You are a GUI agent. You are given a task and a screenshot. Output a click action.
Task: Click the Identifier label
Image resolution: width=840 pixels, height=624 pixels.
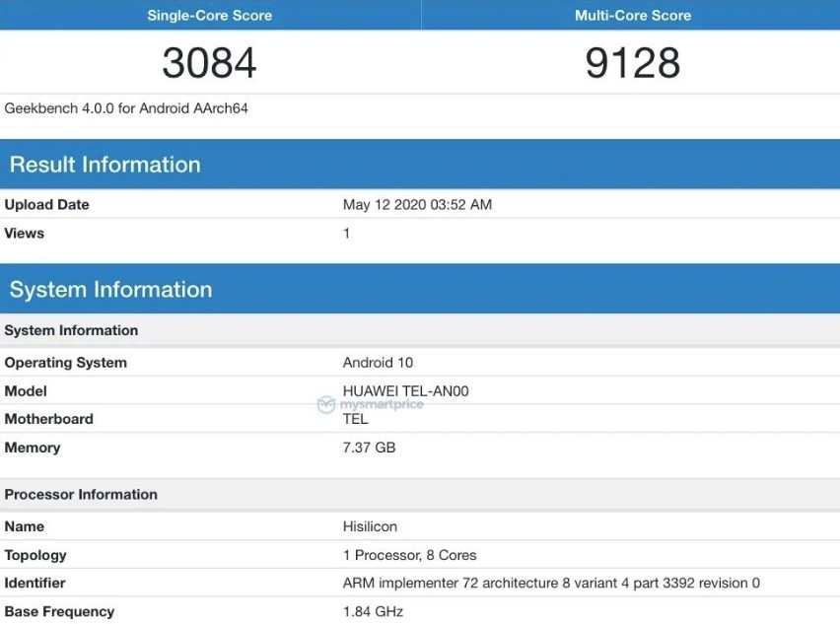[35, 584]
